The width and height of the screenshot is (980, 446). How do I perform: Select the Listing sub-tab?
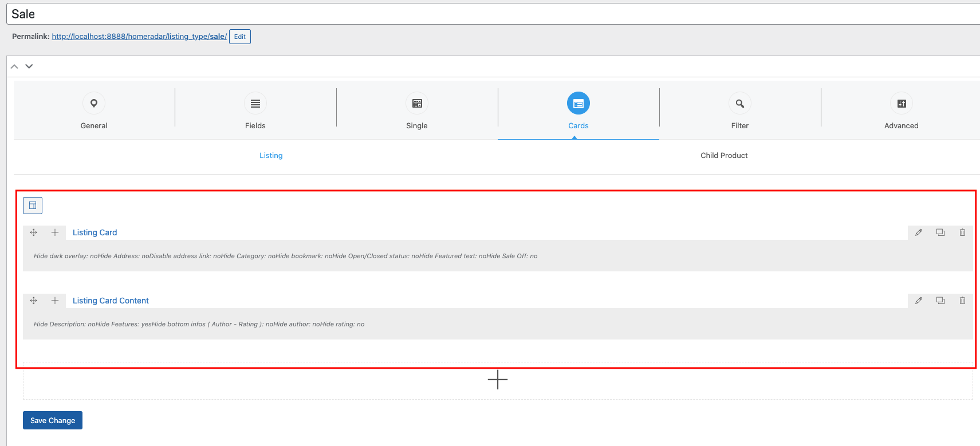tap(271, 156)
